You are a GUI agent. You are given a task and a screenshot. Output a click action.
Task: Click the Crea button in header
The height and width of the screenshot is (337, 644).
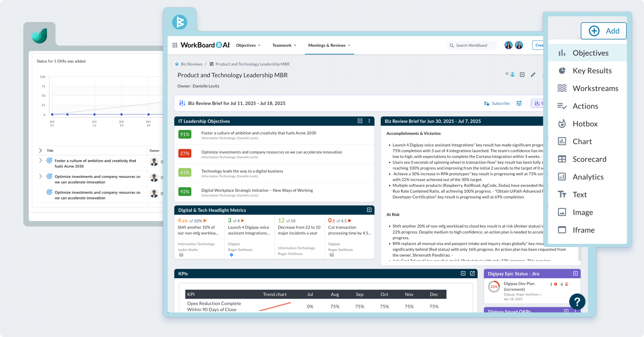point(538,45)
